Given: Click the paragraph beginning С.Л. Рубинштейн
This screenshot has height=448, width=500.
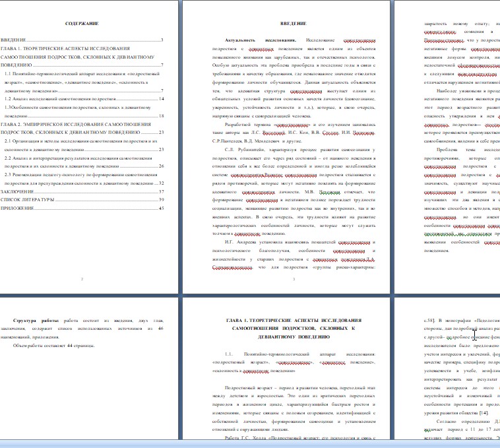Looking at the screenshot, I should click(x=294, y=191).
